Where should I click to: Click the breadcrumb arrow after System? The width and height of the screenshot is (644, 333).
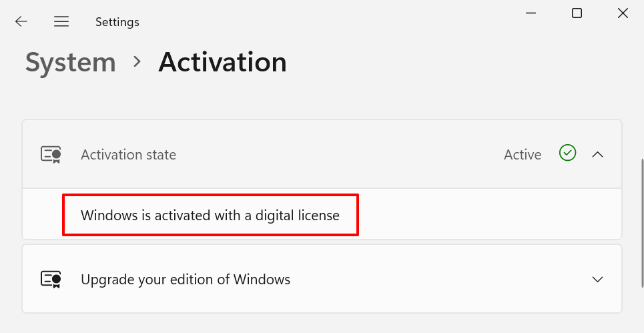137,62
